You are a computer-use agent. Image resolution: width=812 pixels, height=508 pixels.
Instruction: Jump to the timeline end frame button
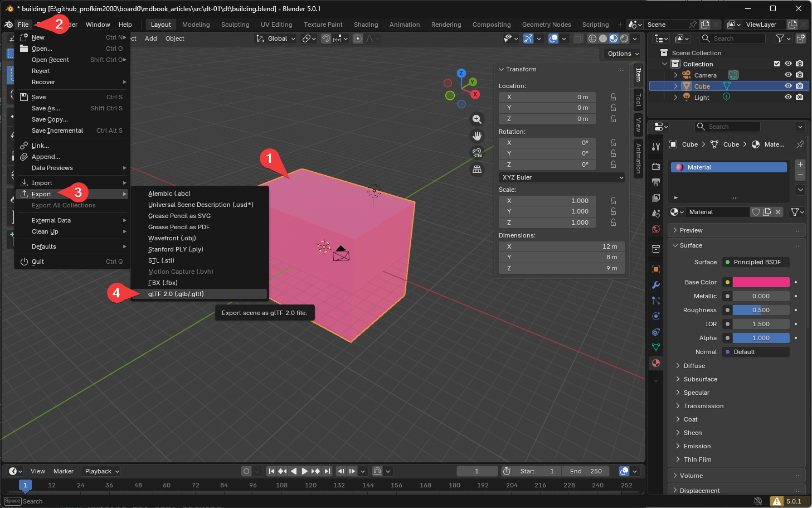(x=327, y=471)
